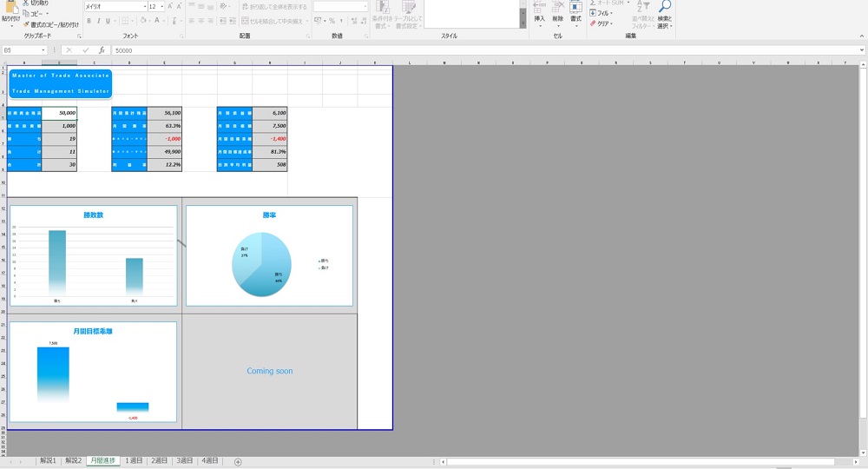Toggle Bold formatting

[x=89, y=21]
